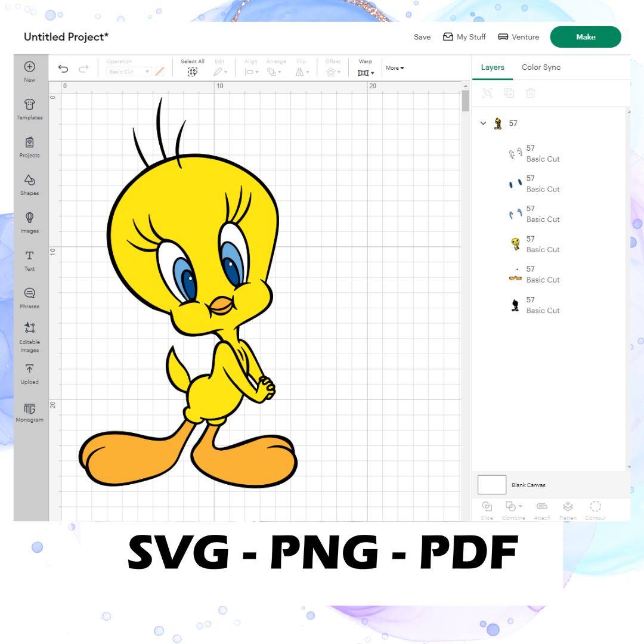Click the Undo arrow
This screenshot has height=644, width=644.
63,69
